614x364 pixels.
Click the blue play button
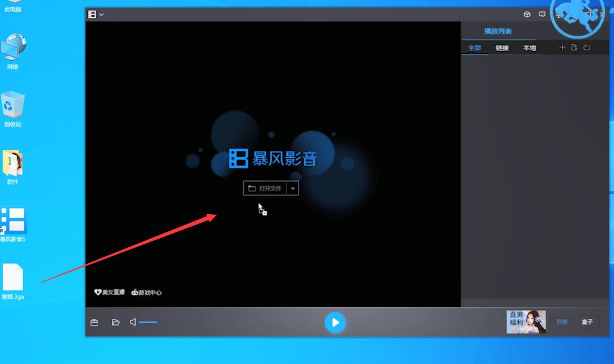click(335, 323)
